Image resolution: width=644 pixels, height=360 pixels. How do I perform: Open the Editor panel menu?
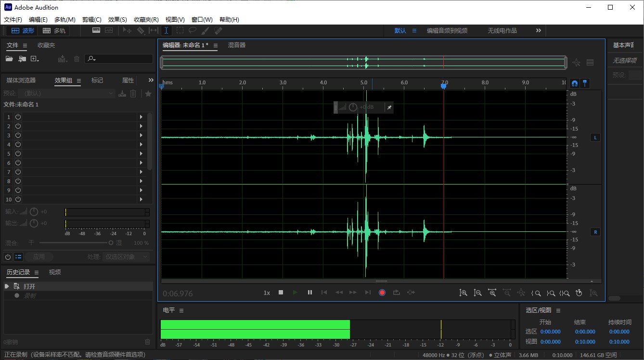(216, 45)
